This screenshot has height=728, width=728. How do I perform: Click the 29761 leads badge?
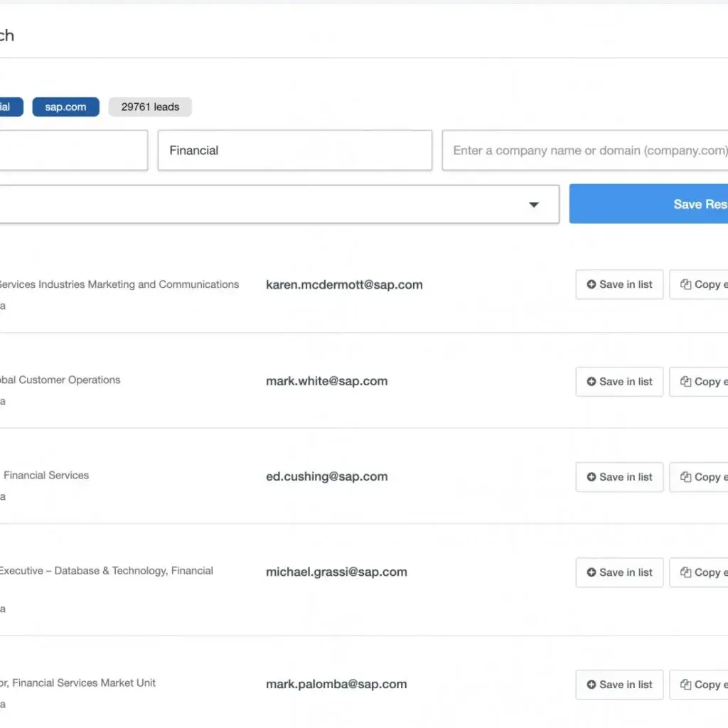(x=150, y=107)
